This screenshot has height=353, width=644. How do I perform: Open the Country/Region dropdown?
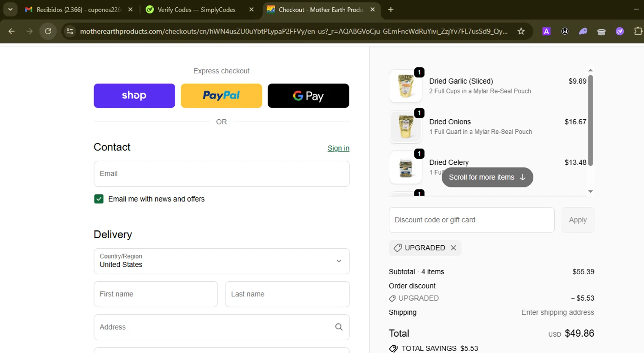tap(222, 261)
